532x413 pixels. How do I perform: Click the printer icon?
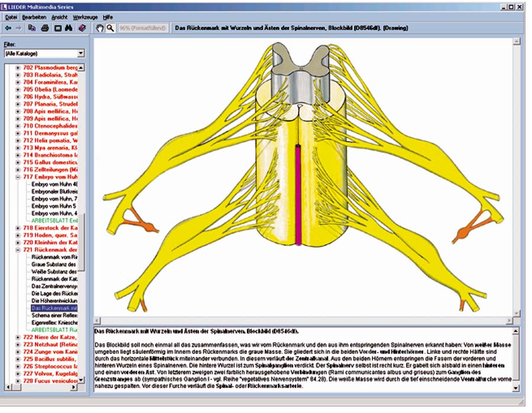click(x=45, y=28)
